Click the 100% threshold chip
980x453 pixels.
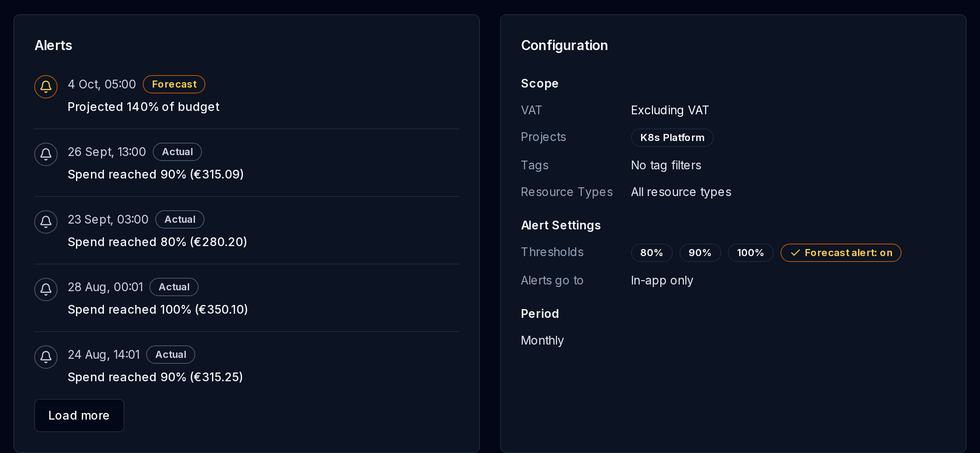point(751,253)
